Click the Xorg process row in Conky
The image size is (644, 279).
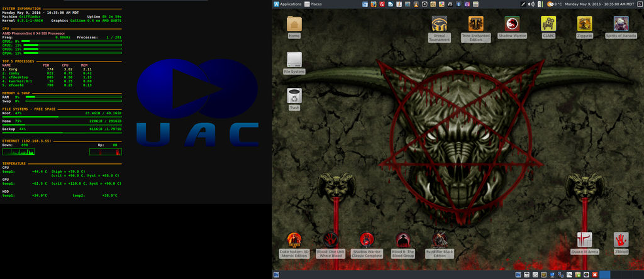47,69
